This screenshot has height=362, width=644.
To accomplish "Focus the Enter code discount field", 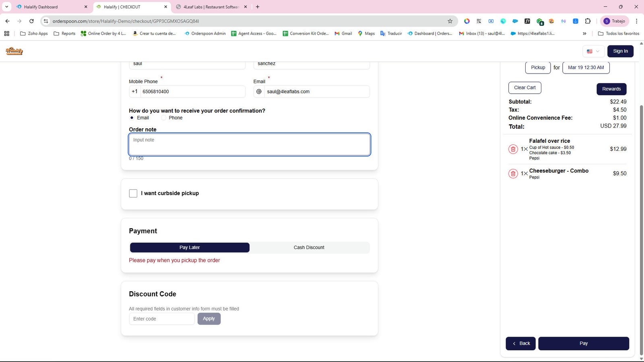I will (x=162, y=319).
